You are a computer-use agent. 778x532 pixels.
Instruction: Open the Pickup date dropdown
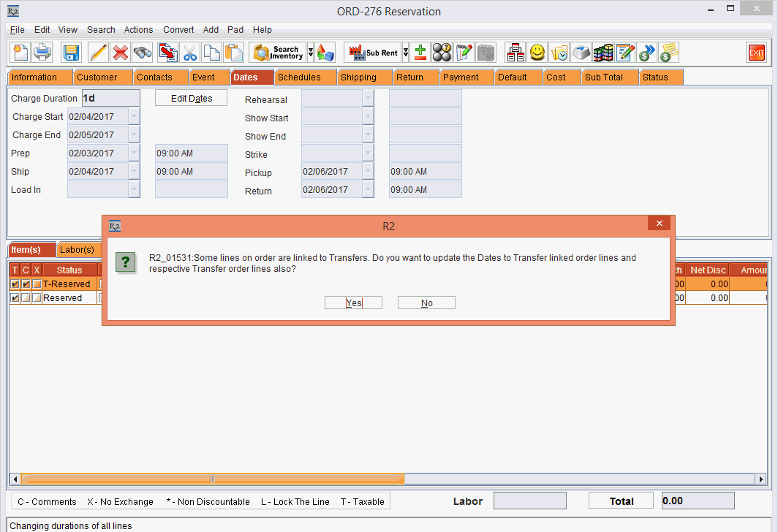click(368, 172)
